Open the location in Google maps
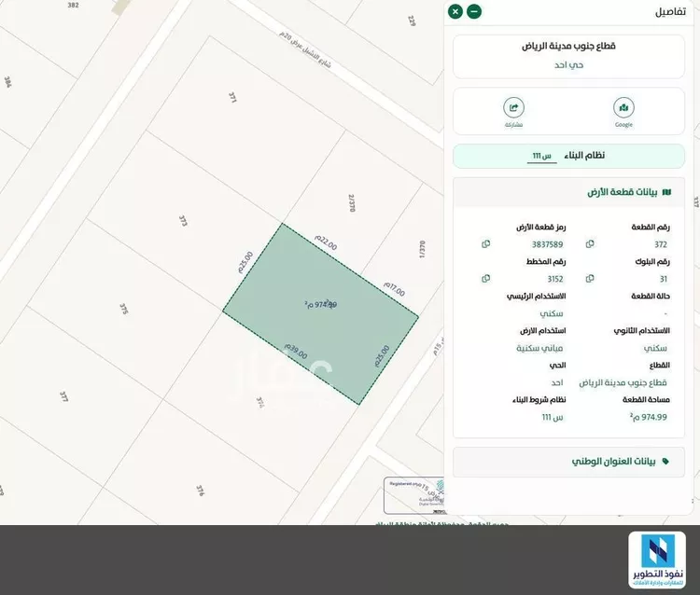700x595 pixels. [x=623, y=107]
